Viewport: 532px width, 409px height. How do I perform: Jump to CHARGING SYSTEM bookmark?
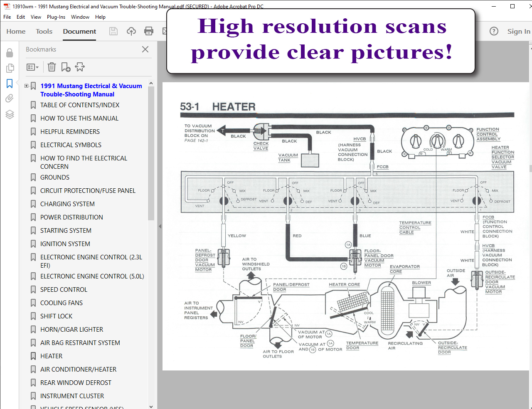[67, 204]
